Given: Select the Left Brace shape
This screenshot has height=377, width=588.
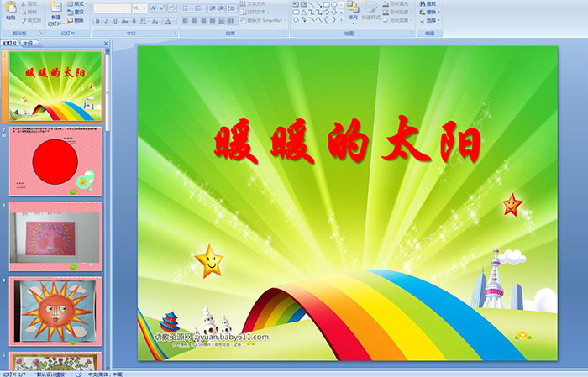Looking at the screenshot, I should click(x=326, y=20).
